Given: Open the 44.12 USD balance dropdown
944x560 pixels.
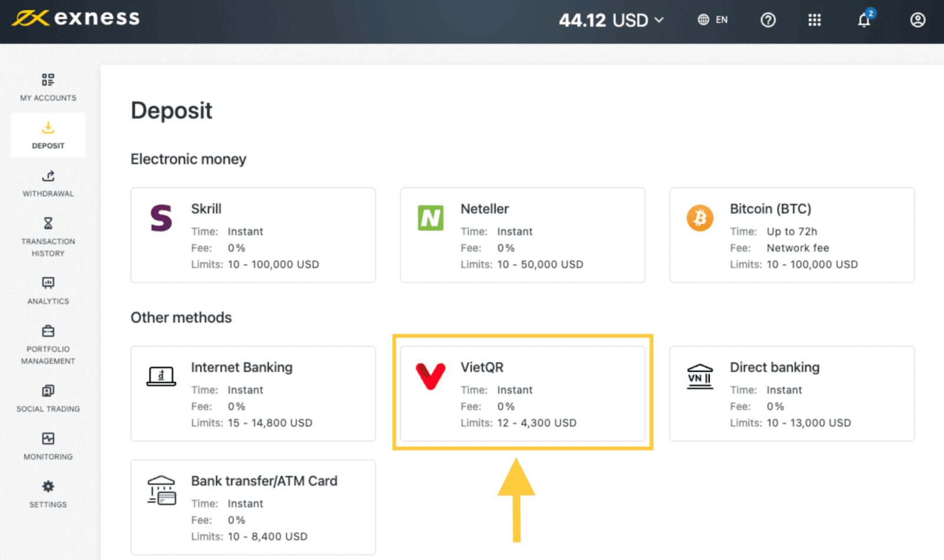Looking at the screenshot, I should click(611, 20).
